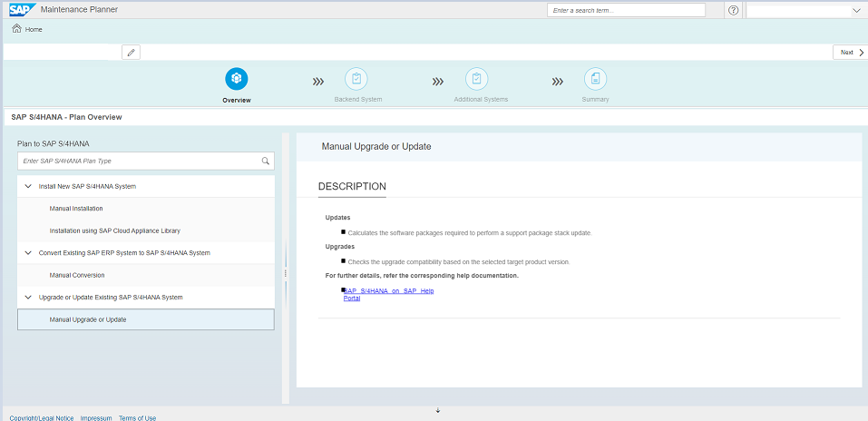
Task: Click the Overview step label
Action: 237,101
